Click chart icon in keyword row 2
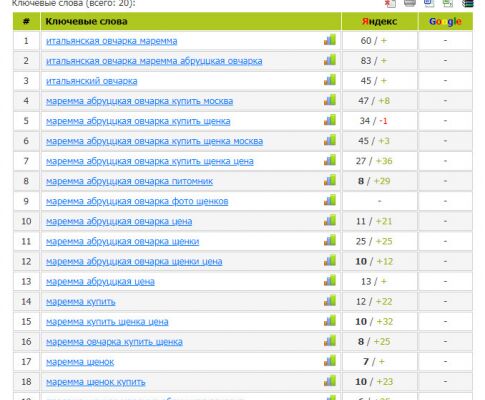This screenshot has width=485, height=400. pos(330,60)
